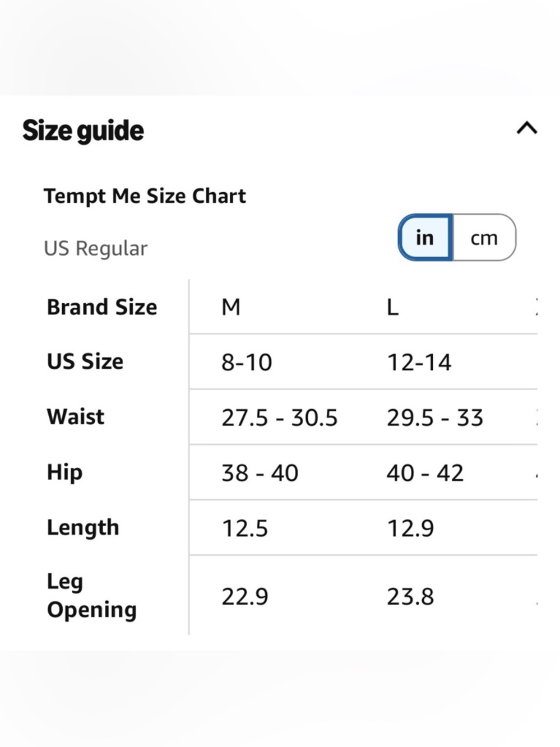The image size is (560, 747).
Task: Click the US Size 12-14 cell
Action: click(419, 362)
